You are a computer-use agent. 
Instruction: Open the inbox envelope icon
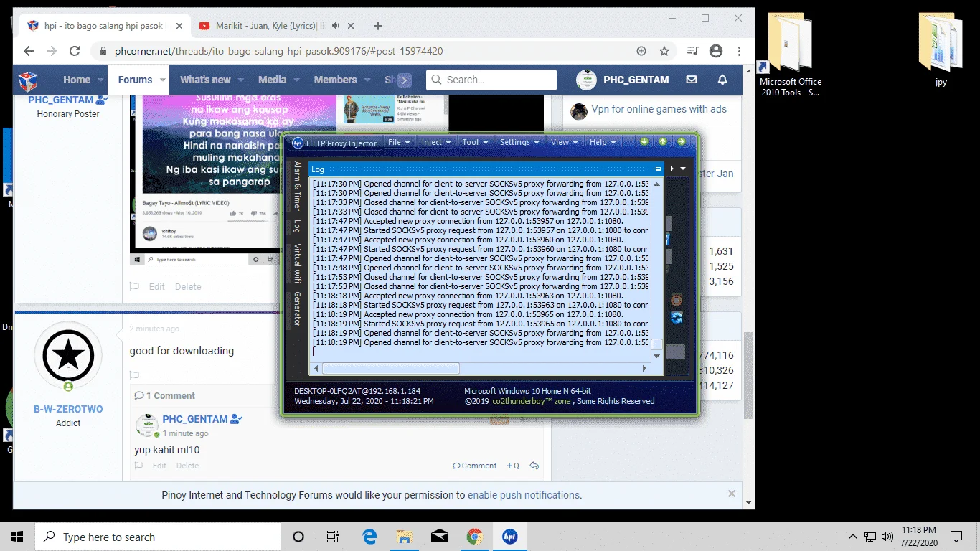(x=692, y=80)
